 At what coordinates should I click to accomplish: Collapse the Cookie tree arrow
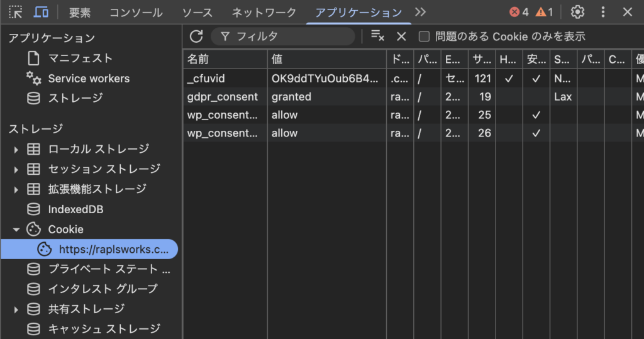(x=16, y=230)
